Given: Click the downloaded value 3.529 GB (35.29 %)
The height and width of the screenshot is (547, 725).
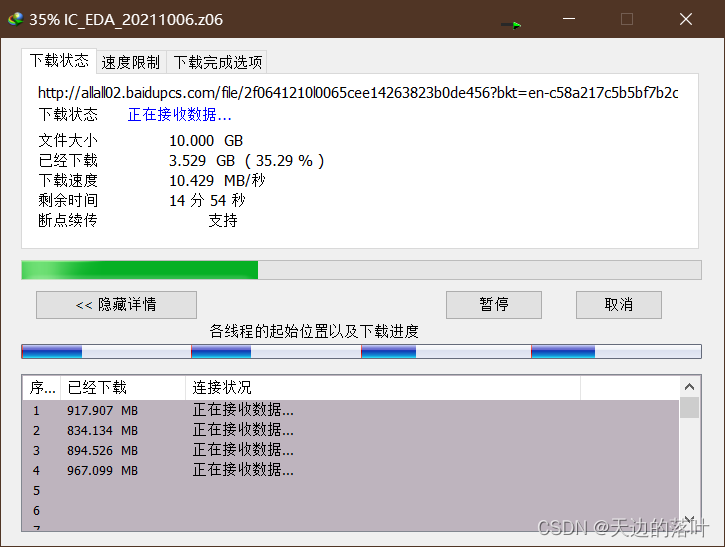Looking at the screenshot, I should (246, 161).
